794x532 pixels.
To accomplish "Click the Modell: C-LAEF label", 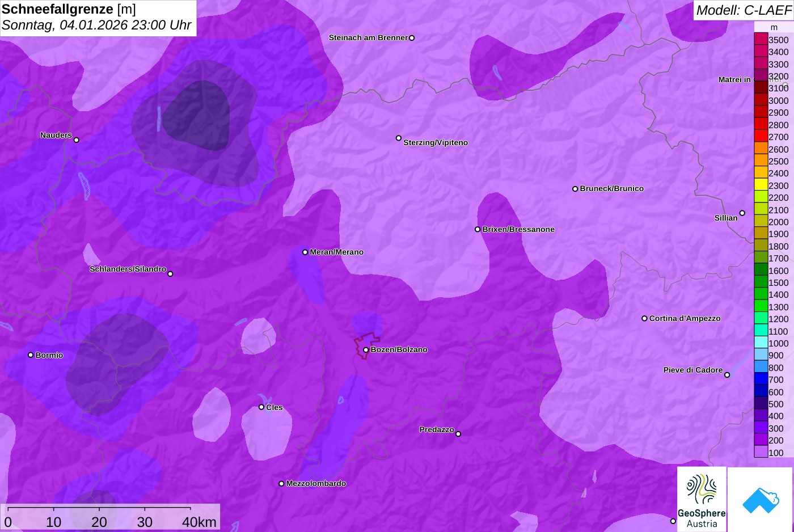I will [x=744, y=10].
